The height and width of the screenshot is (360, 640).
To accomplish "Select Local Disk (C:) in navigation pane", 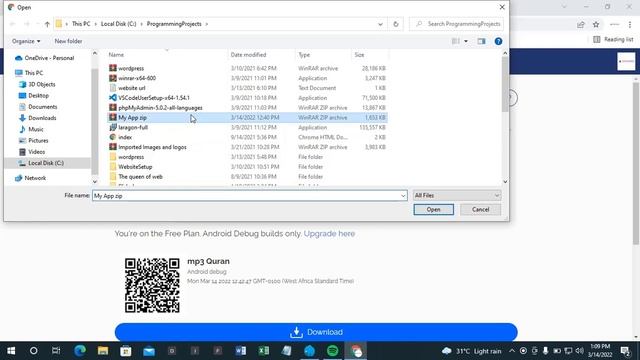I will tap(46, 163).
